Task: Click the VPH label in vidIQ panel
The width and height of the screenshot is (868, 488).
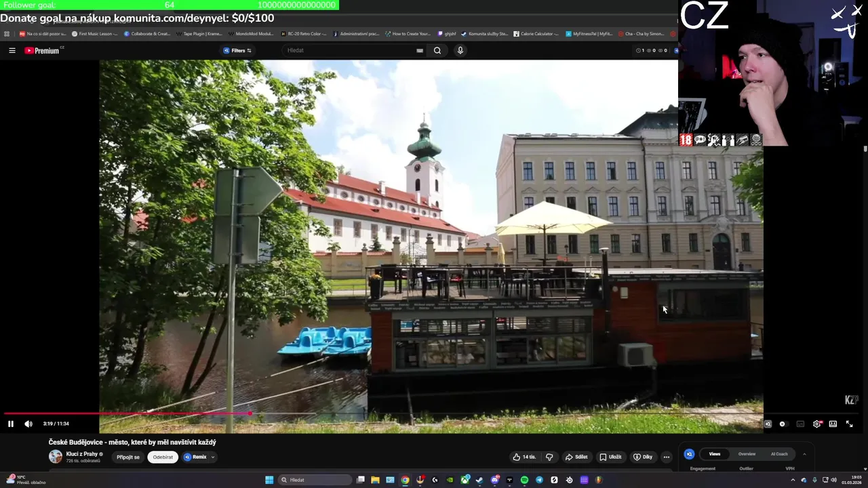Action: tap(790, 468)
